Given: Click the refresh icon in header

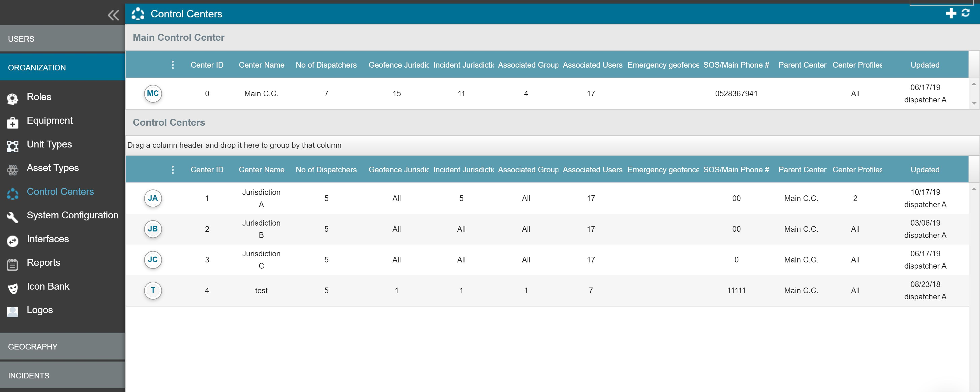Looking at the screenshot, I should tap(966, 13).
